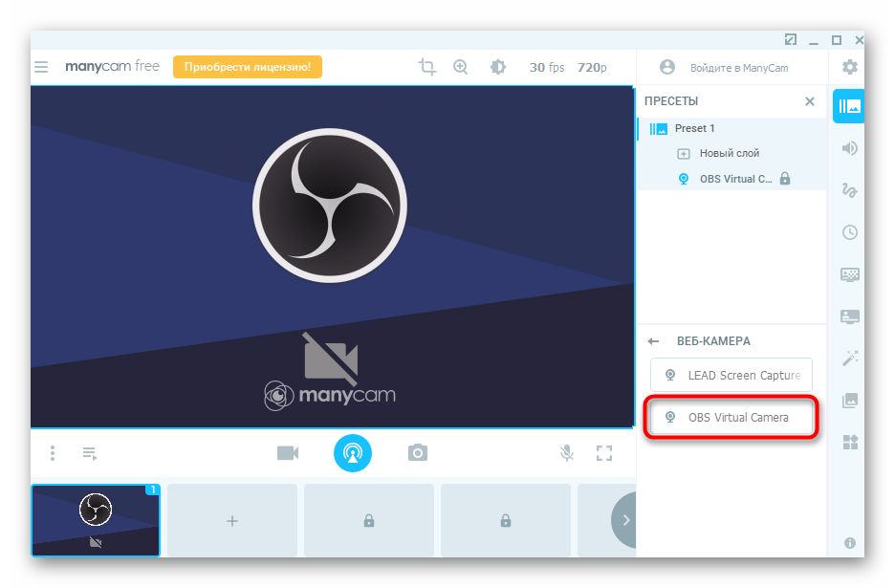Open the hamburger main menu
The height and width of the screenshot is (588, 895).
click(41, 67)
